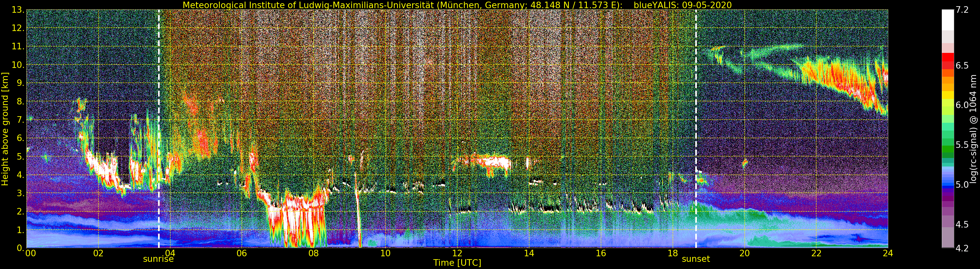This screenshot has width=980, height=269.
Task: Click the 7.2 colorbar value
Action: [x=962, y=10]
